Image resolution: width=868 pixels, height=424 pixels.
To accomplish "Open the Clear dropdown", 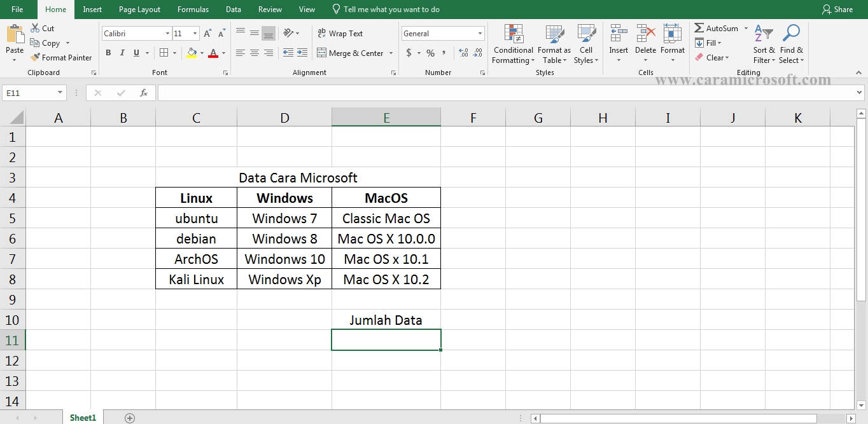I will coord(712,57).
